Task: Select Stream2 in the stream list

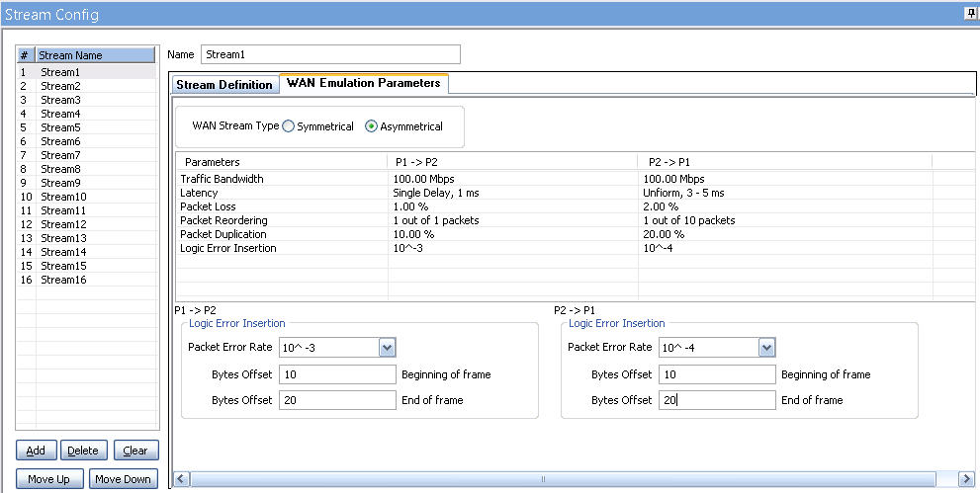Action: (x=86, y=86)
